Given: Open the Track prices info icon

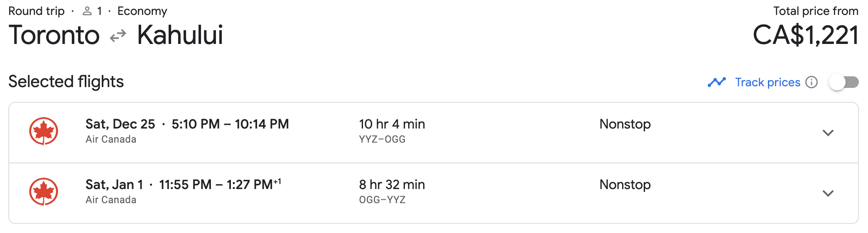Looking at the screenshot, I should click(x=811, y=82).
